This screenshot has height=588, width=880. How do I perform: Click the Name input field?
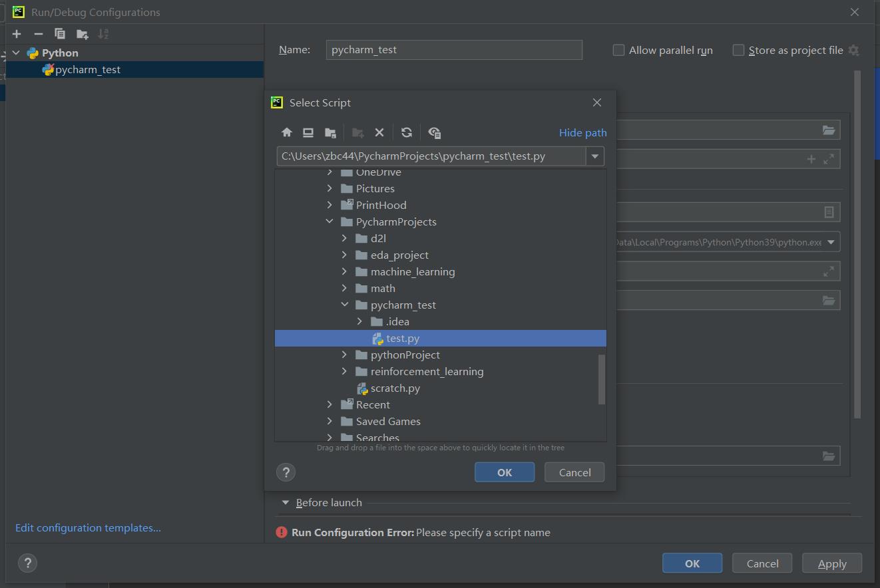click(454, 50)
